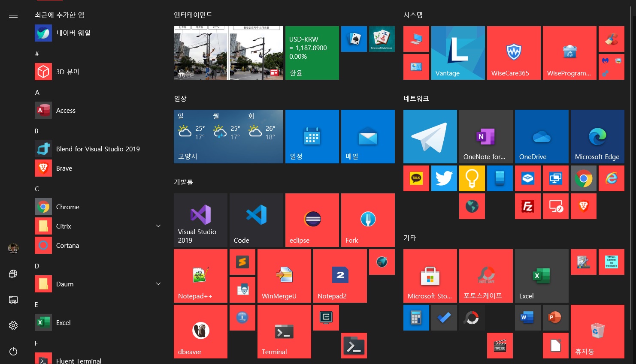Open Settings gear in left rail

13,325
